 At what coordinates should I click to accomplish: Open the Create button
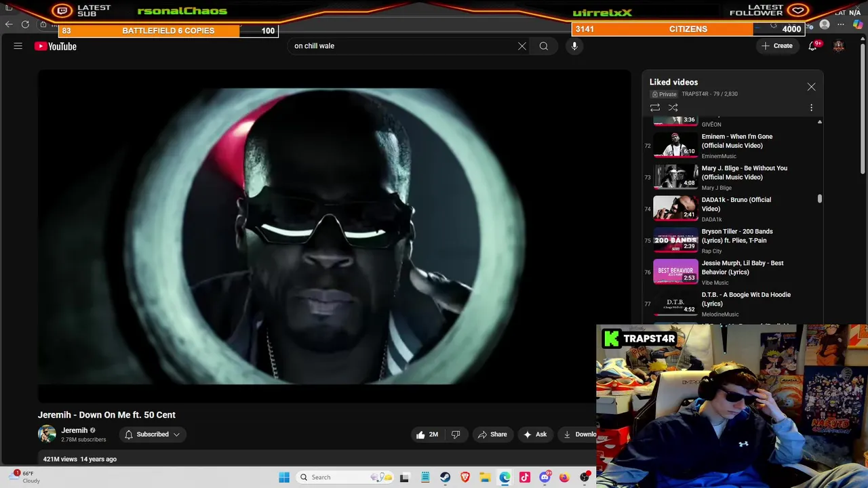tap(777, 46)
